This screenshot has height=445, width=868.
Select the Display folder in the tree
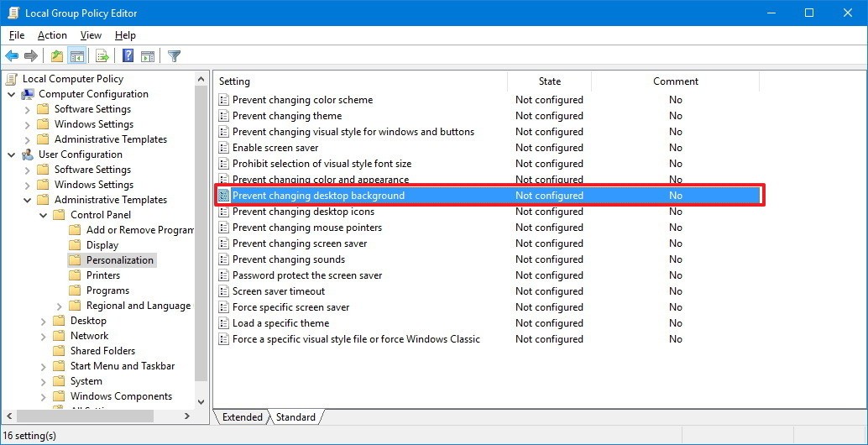[102, 245]
